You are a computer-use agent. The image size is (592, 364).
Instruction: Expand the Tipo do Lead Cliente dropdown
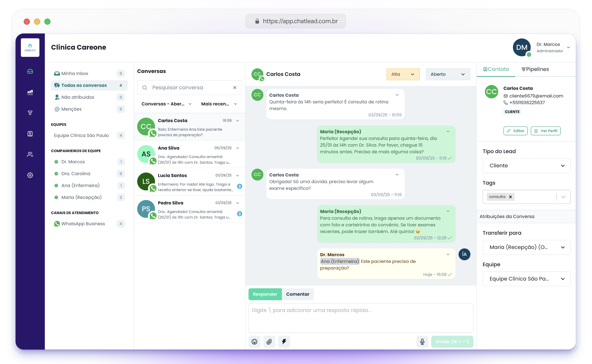coord(526,166)
